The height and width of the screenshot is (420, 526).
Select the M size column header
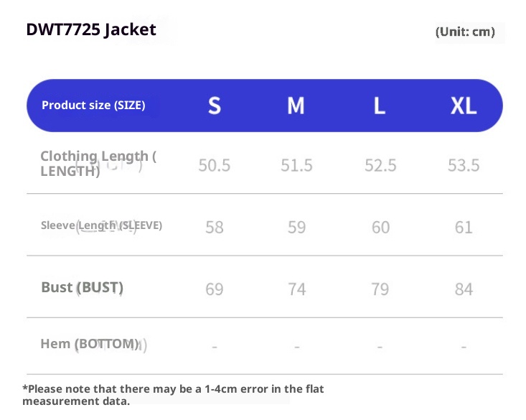tap(296, 106)
